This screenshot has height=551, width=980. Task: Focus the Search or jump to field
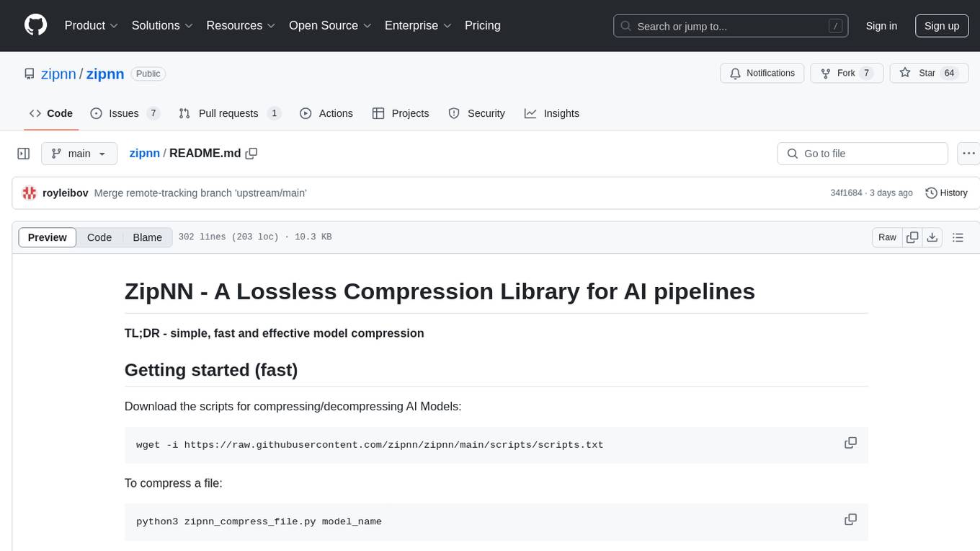(731, 26)
